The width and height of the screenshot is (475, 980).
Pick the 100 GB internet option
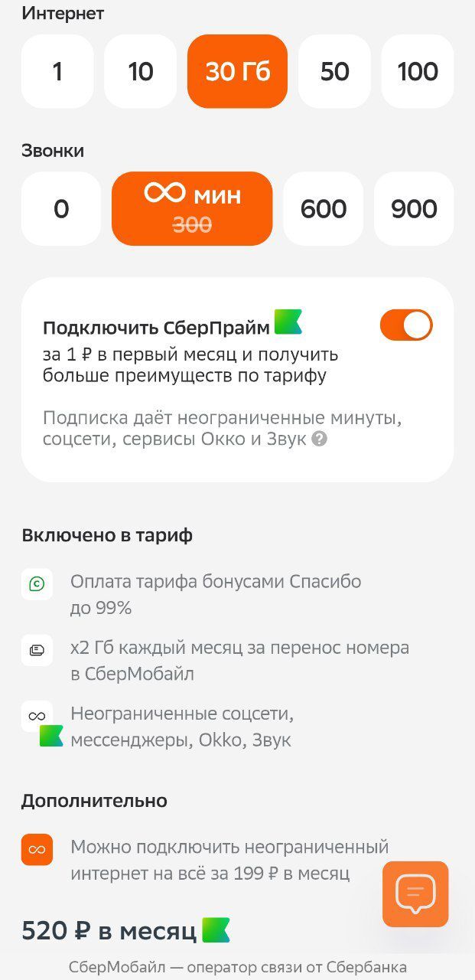click(418, 71)
